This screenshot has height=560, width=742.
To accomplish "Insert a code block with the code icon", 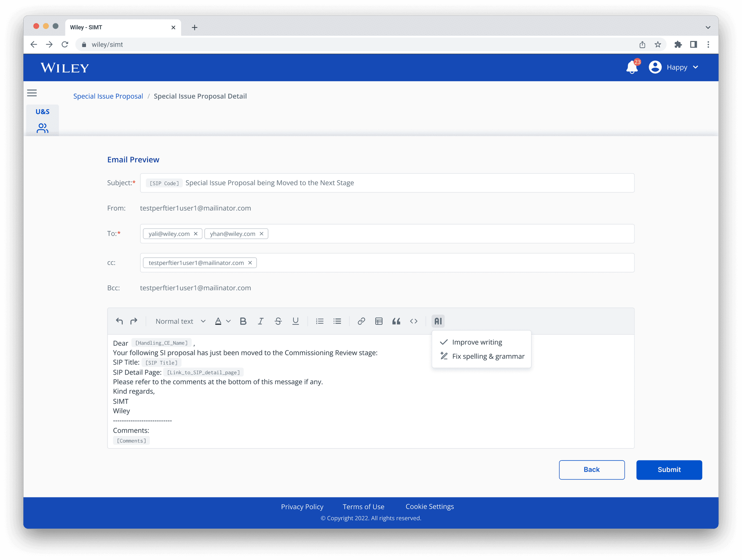I will (413, 321).
